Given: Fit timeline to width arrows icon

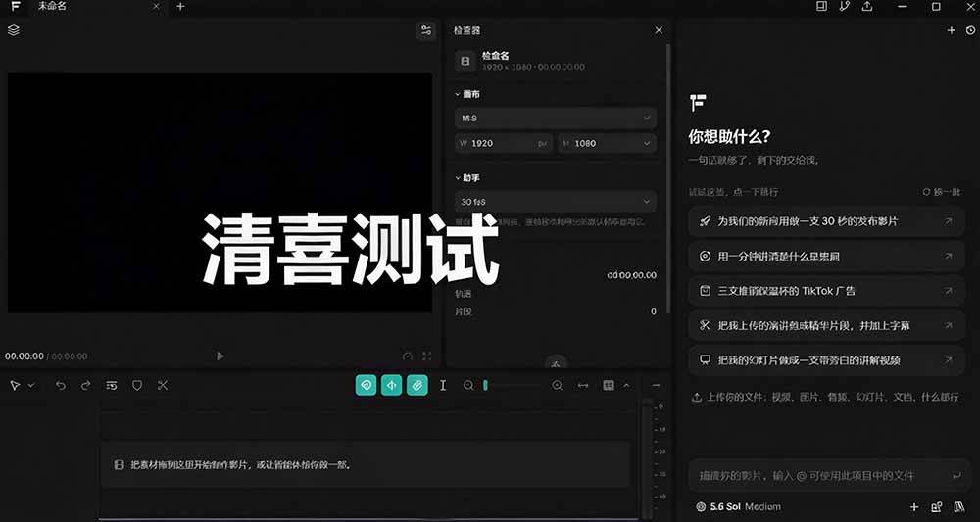Looking at the screenshot, I should point(583,386).
